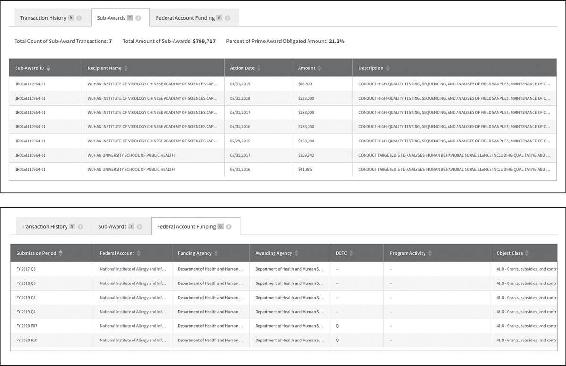The height and width of the screenshot is (366, 566).
Task: Sort funding table by Submission Period arrows
Action: (x=60, y=253)
